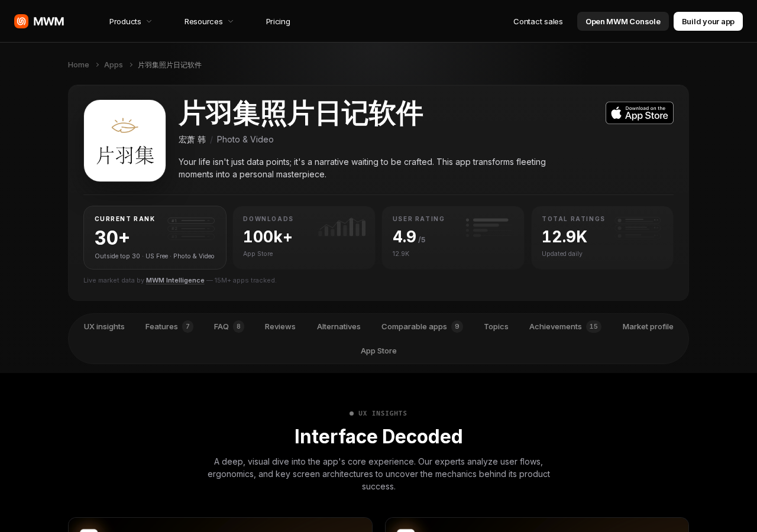This screenshot has height=532, width=757.
Task: Select the Downloads stat card
Action: point(304,238)
